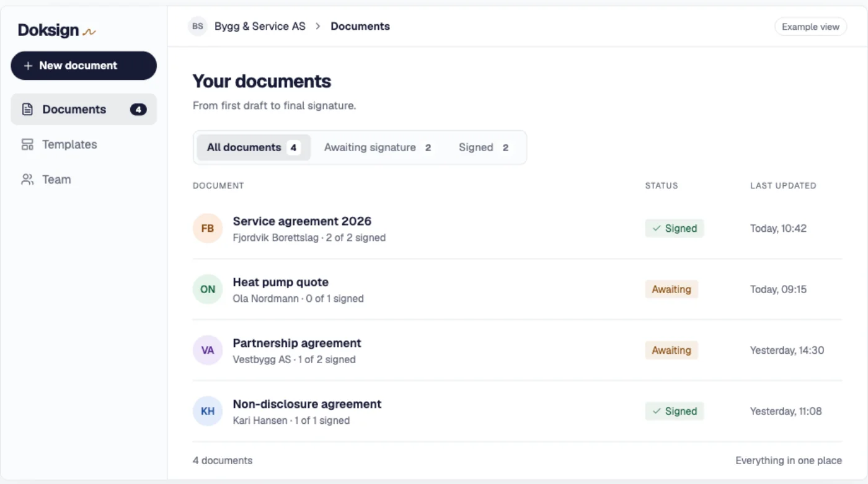Screen dimensions: 868x484
Task: Click the BS avatar in the breadcrumb
Action: tap(197, 27)
